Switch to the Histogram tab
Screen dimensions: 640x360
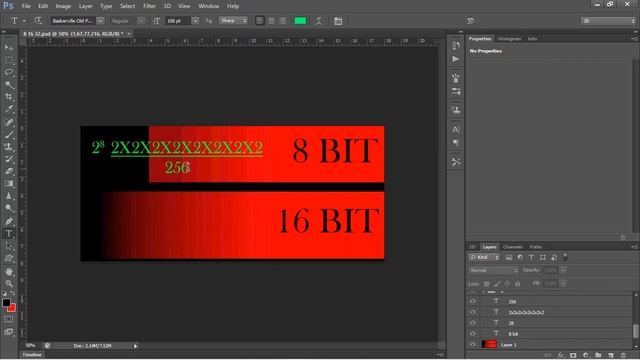(x=509, y=39)
